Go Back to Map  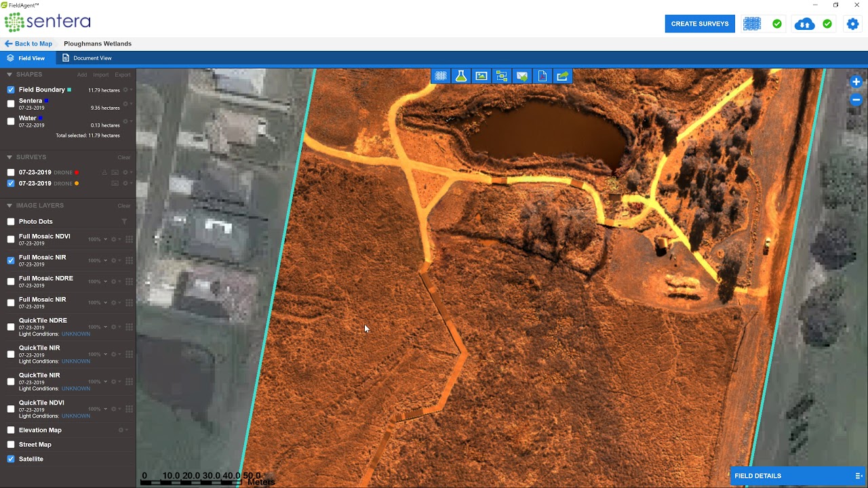28,43
